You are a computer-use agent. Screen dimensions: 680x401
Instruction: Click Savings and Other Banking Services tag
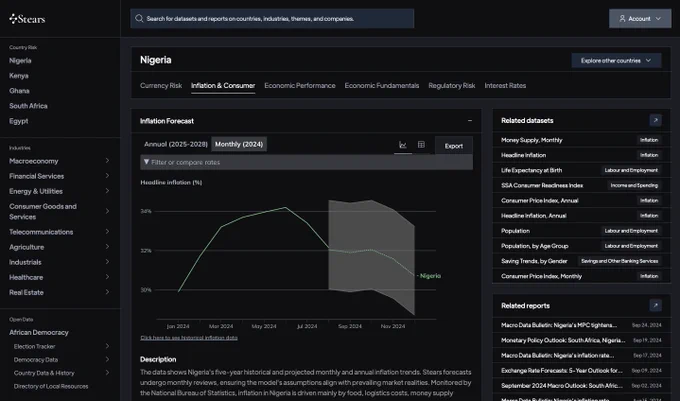(619, 261)
